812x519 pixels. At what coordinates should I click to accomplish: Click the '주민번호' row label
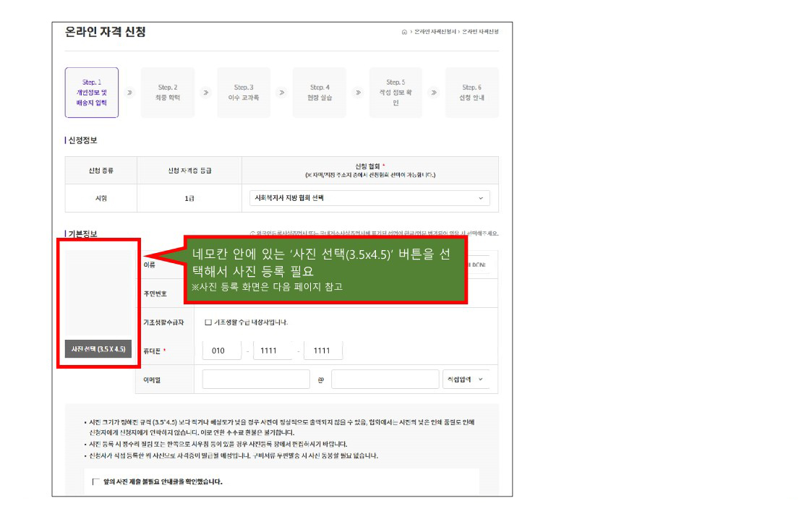click(x=155, y=294)
